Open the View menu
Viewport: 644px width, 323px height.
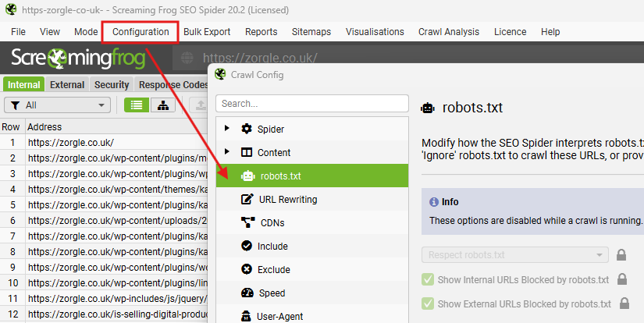click(50, 32)
